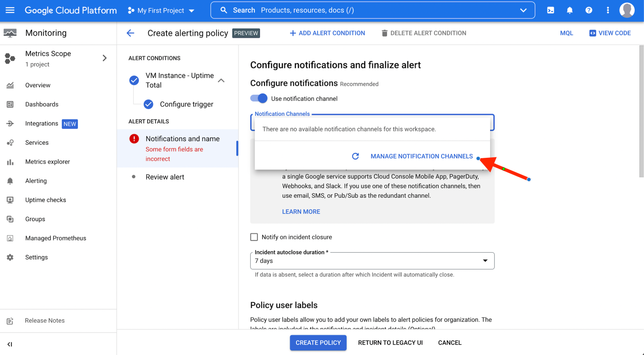Click the VM Instance step checkmark
The width and height of the screenshot is (644, 355).
click(134, 80)
